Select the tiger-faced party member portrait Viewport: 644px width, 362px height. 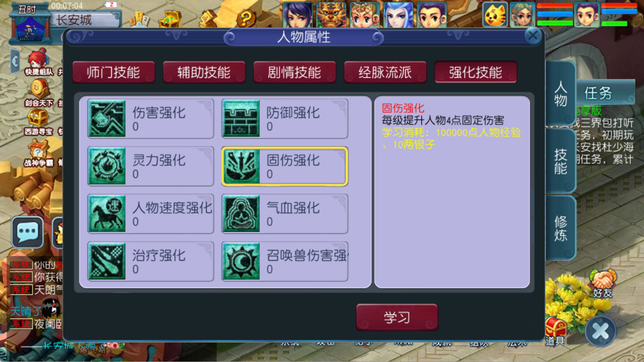click(331, 15)
